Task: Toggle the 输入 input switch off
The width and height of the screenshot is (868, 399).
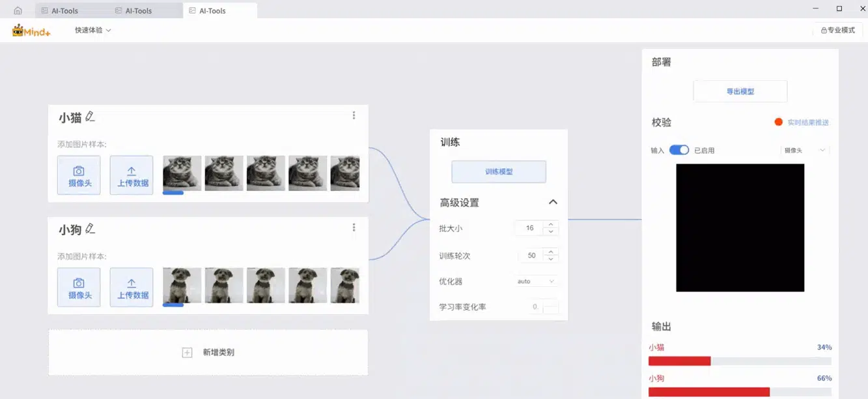Action: [679, 150]
